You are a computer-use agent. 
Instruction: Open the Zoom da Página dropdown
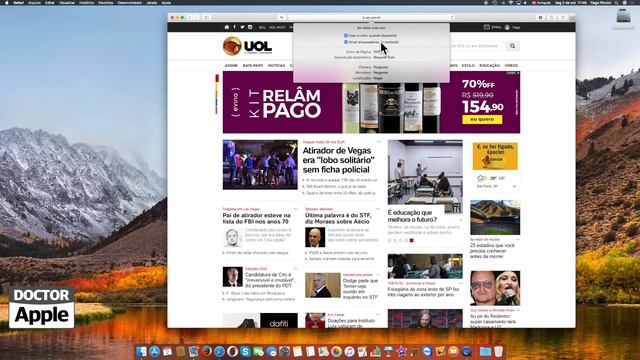378,52
